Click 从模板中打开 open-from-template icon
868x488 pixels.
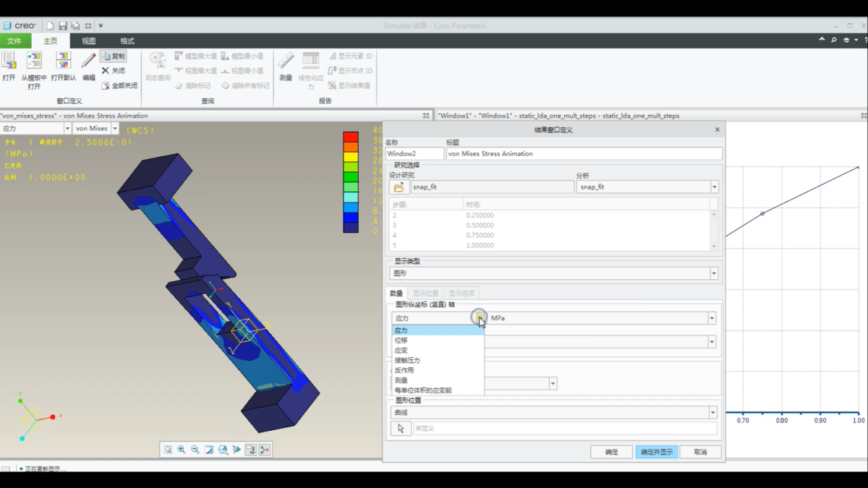point(34,61)
